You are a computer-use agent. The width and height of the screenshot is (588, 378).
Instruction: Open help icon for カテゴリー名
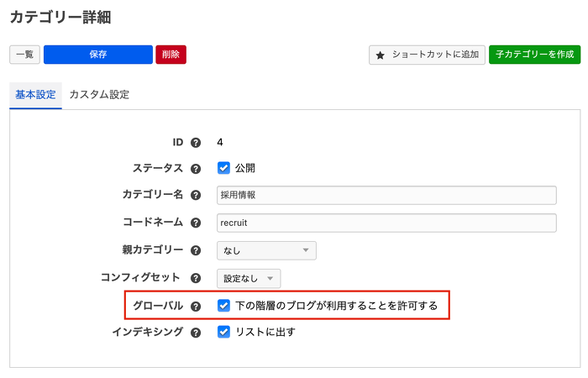(196, 195)
